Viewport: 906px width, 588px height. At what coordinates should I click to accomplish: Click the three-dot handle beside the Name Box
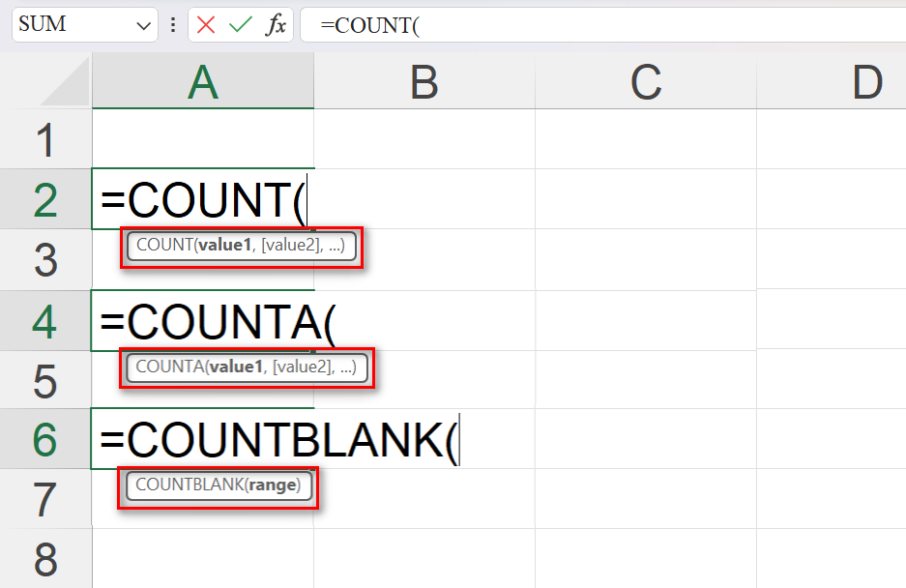point(173,25)
